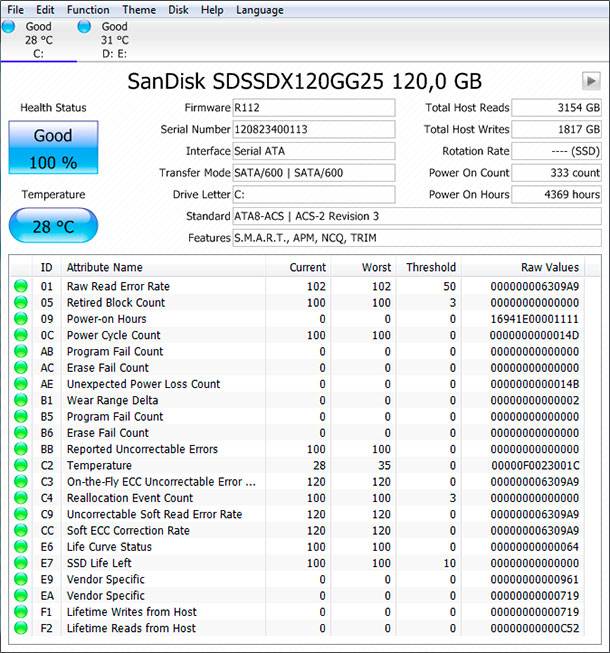This screenshot has width=610, height=653.
Task: Click the Drive Letter field
Action: (314, 194)
